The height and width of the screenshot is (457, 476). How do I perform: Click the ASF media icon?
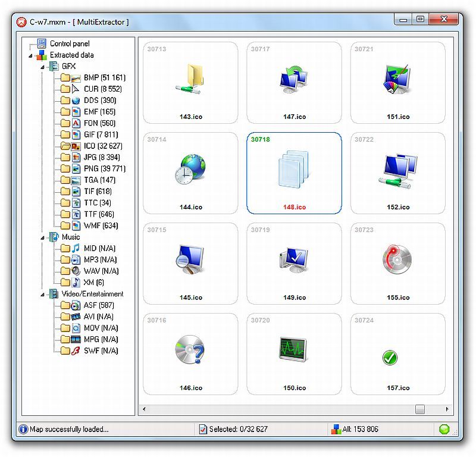(76, 305)
